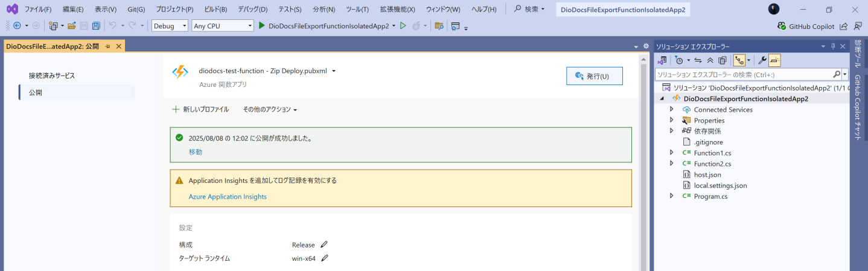The height and width of the screenshot is (271, 868).
Task: Open the startup project dropdown arrow
Action: pos(394,26)
